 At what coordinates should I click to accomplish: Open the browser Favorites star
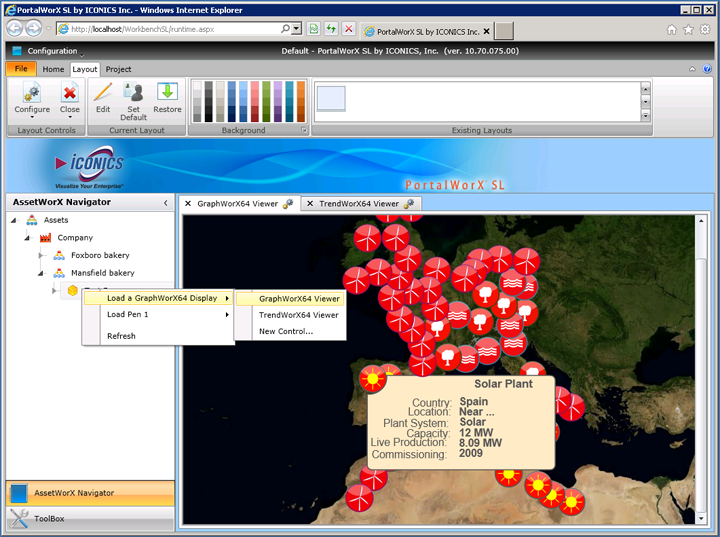[688, 30]
